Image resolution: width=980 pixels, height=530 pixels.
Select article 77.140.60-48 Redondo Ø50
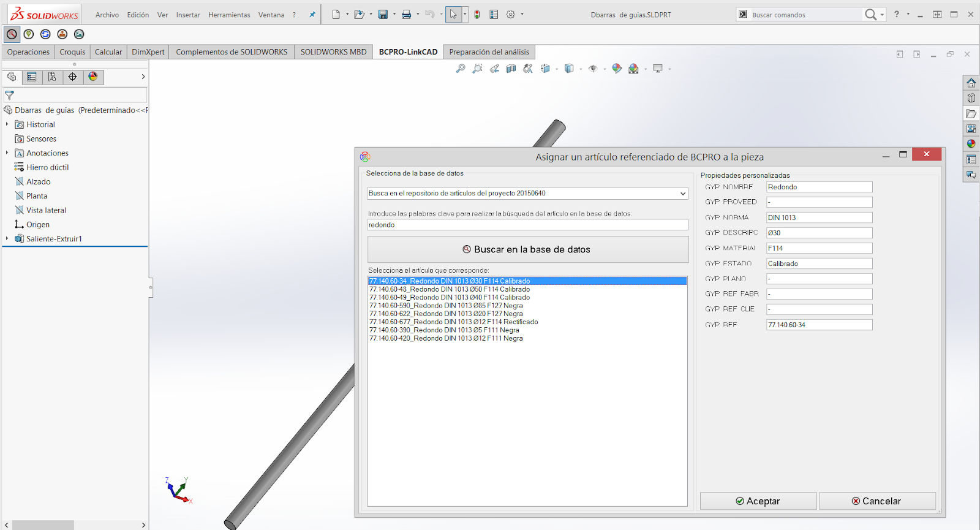[x=450, y=289]
